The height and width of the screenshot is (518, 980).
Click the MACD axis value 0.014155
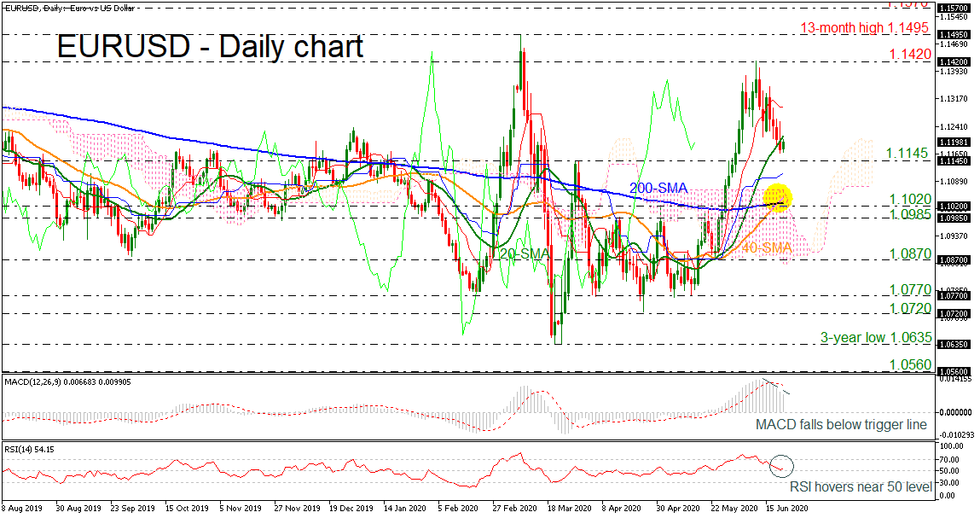click(955, 379)
